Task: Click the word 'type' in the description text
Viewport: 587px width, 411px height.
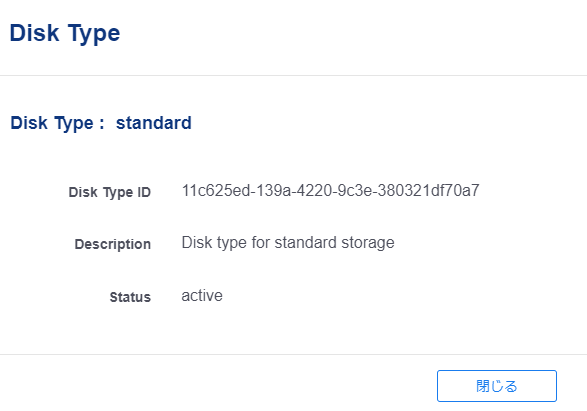Action: 232,244
